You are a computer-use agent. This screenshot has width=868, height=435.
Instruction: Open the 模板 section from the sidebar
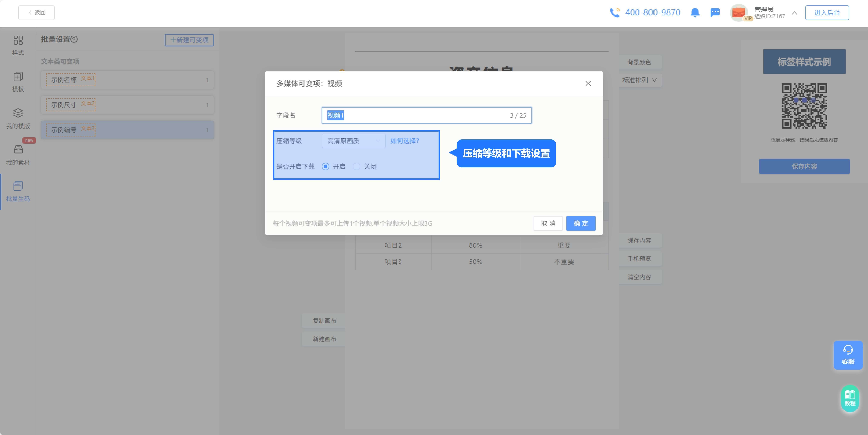point(18,82)
